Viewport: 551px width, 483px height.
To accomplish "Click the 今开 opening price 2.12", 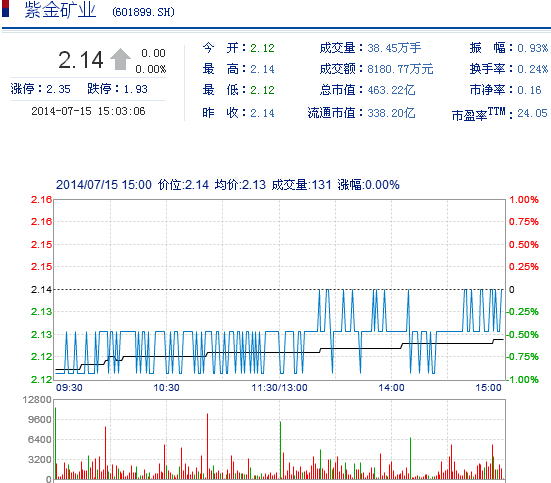I will pyautogui.click(x=262, y=48).
